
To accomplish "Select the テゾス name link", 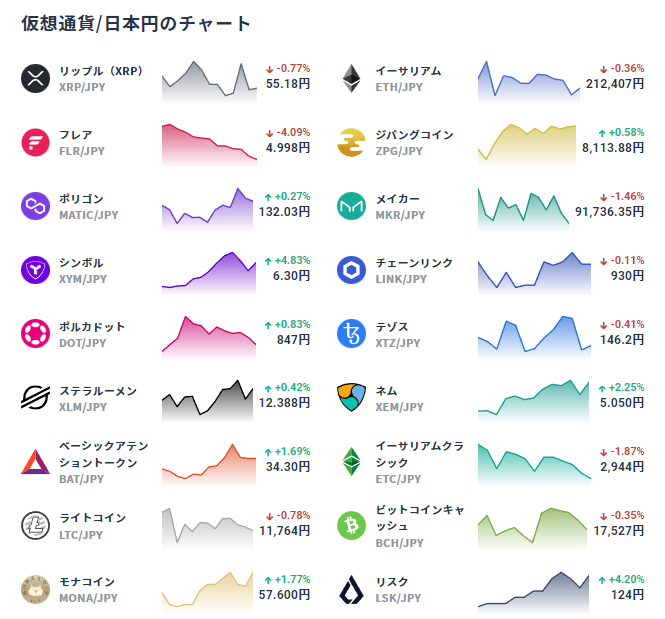I will 392,327.
